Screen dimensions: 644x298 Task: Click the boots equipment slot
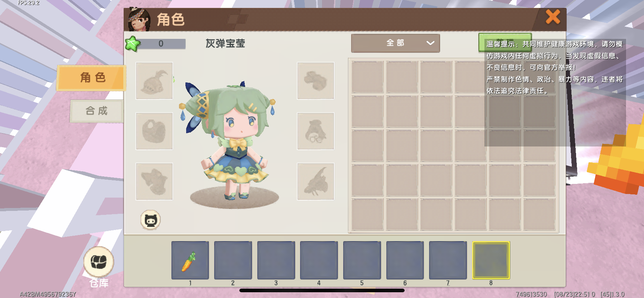click(316, 81)
